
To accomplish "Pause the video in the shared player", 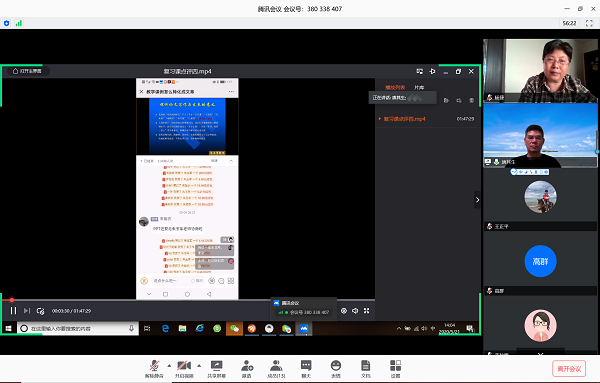I will click(13, 311).
